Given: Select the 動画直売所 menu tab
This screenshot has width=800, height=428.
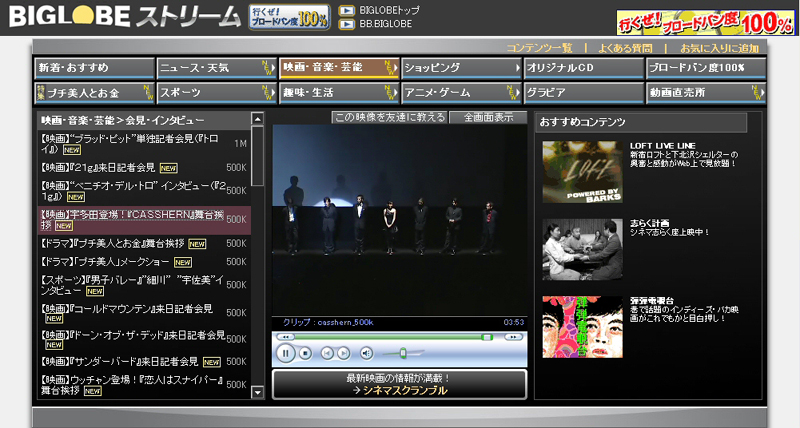Looking at the screenshot, I should (x=706, y=93).
